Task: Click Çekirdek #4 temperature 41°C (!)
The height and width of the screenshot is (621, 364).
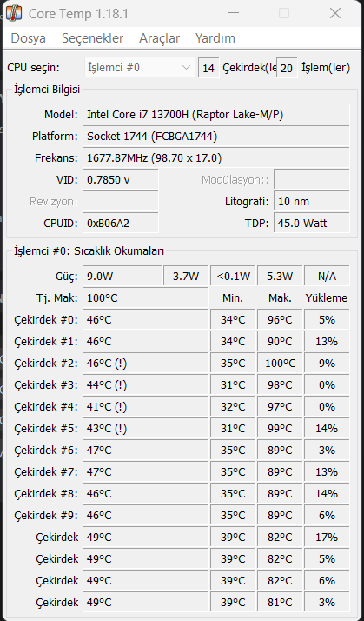Action: [x=146, y=407]
